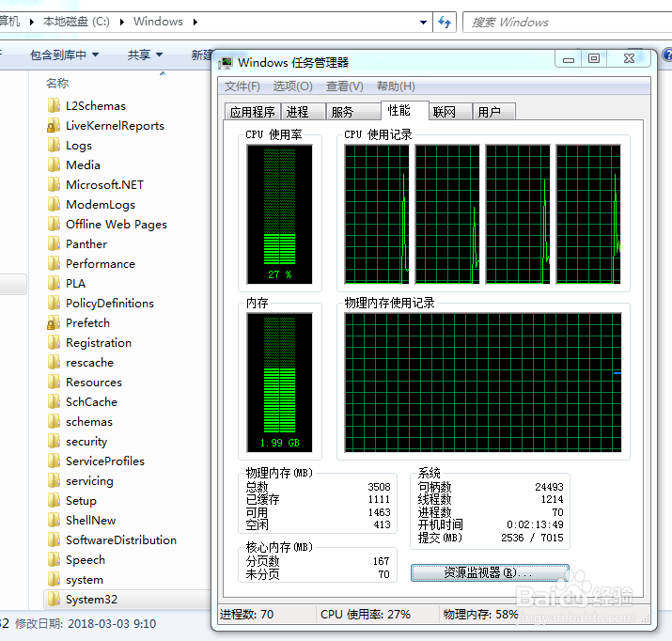
Task: Click the 总数 value 3508
Action: [x=380, y=487]
